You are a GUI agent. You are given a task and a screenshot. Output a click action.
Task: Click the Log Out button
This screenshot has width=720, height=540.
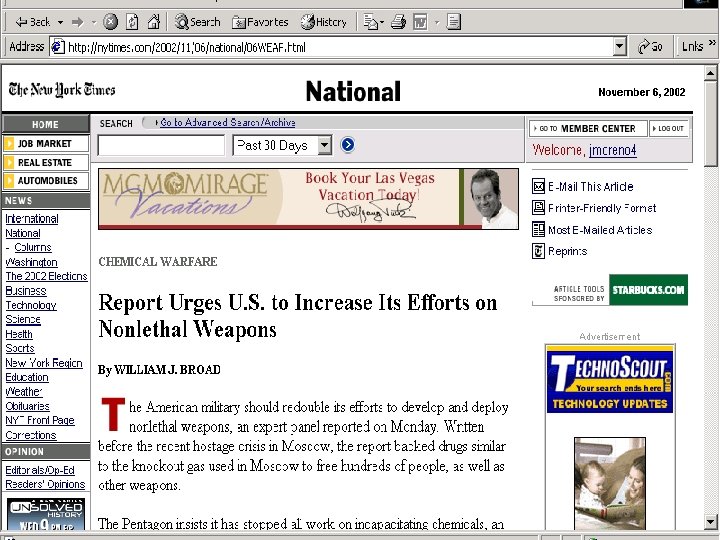[x=669, y=129]
